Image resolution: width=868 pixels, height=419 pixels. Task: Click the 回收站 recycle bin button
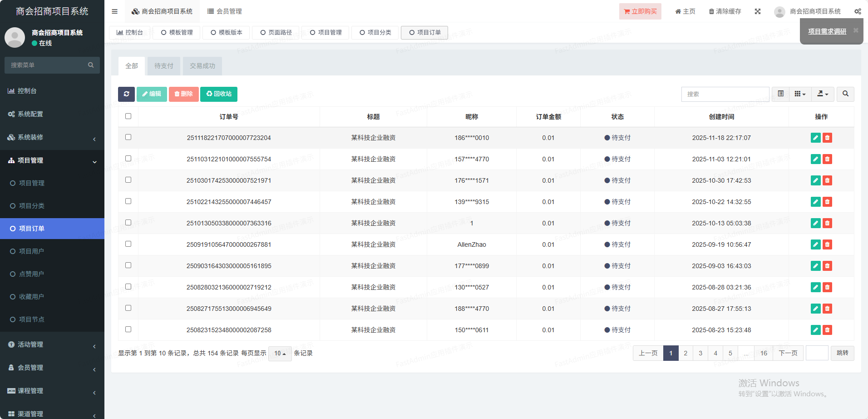pos(219,94)
